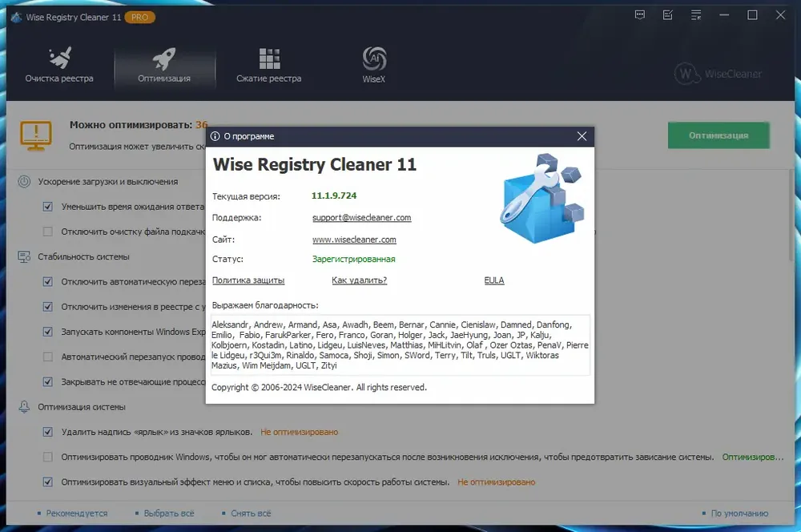The height and width of the screenshot is (532, 801).
Task: Click the Снять всё link
Action: tap(251, 513)
